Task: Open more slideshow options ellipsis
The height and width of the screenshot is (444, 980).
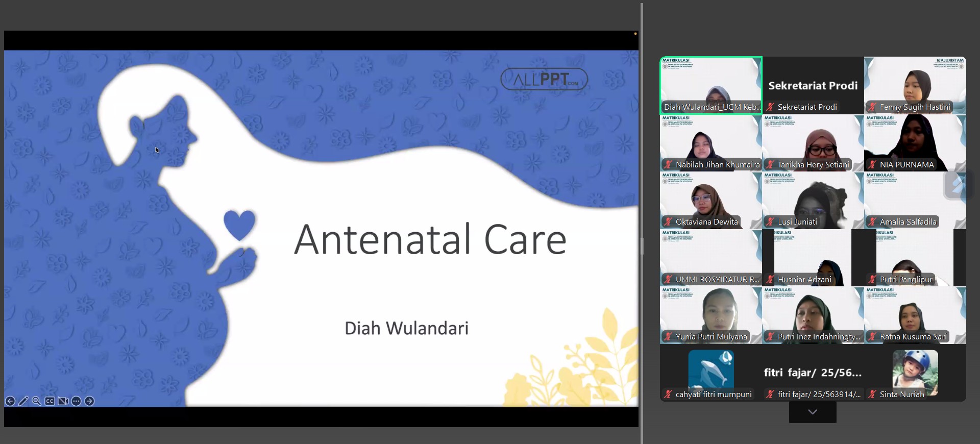Action: click(x=76, y=401)
